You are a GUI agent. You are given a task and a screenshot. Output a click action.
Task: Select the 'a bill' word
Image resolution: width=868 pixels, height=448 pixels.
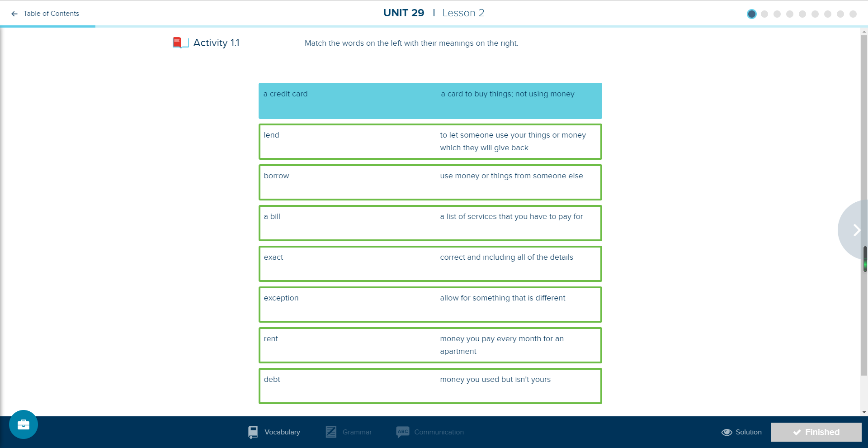pyautogui.click(x=272, y=216)
